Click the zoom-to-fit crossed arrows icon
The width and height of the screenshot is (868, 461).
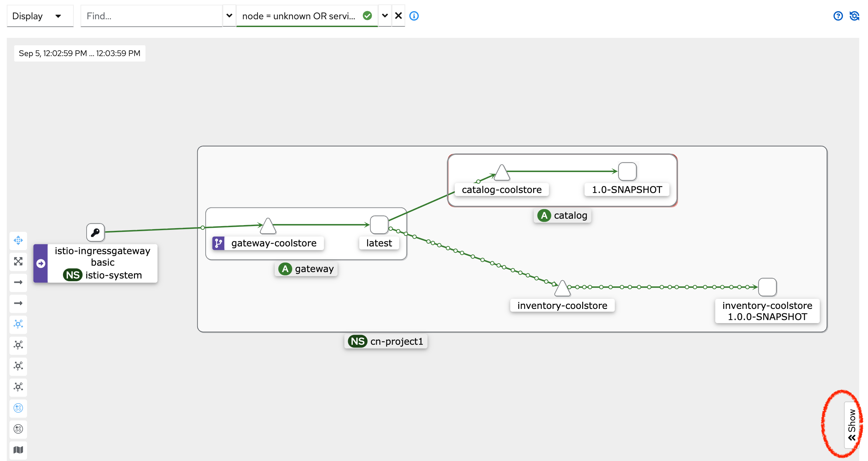coord(18,261)
